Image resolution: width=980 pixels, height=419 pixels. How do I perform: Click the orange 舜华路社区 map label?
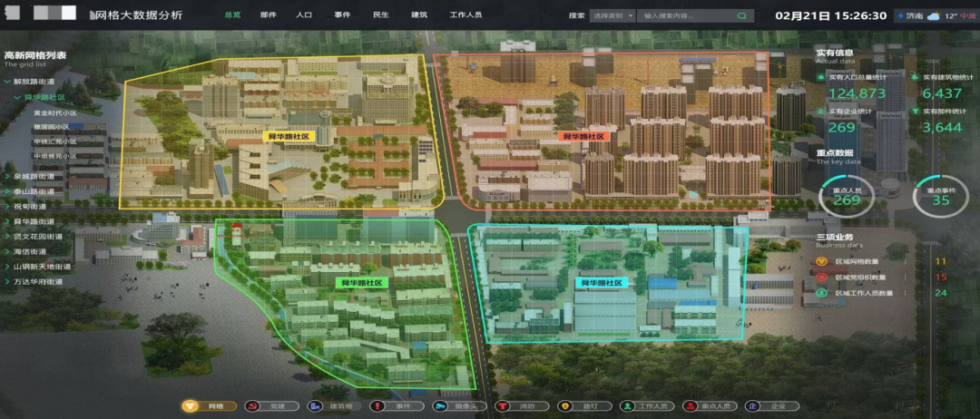(582, 135)
